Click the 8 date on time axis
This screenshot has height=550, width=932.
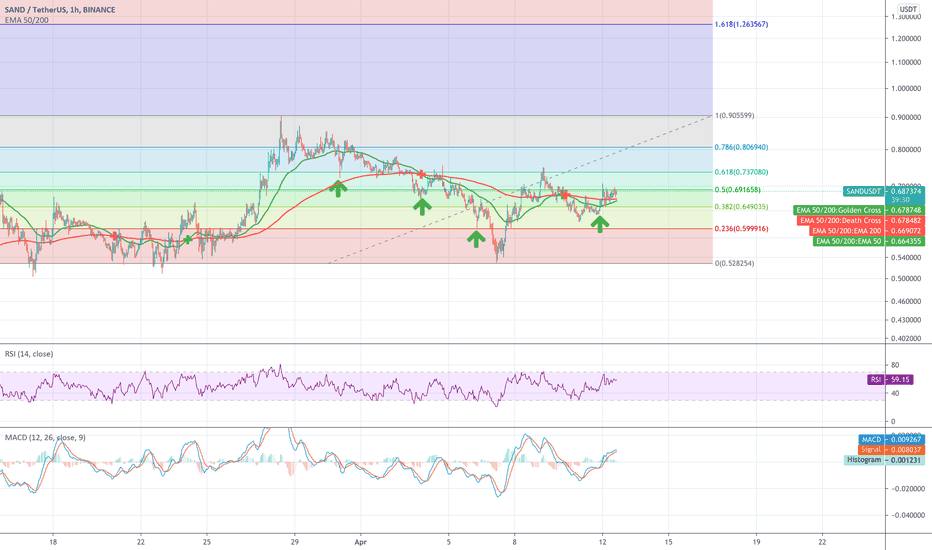[x=515, y=542]
